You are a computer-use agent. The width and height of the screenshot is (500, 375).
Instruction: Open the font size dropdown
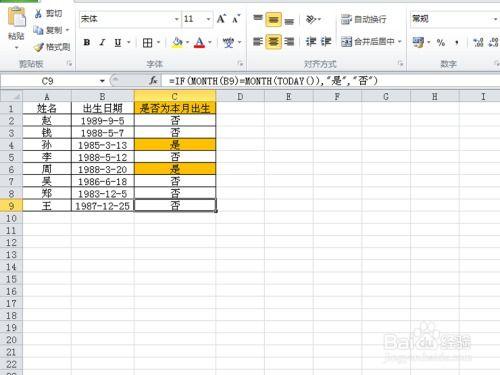pyautogui.click(x=208, y=19)
